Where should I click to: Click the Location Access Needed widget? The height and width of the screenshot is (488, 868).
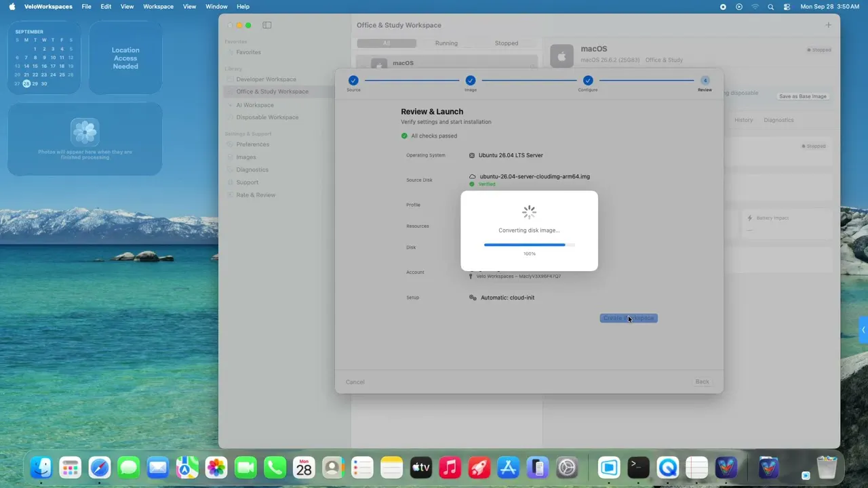(125, 58)
